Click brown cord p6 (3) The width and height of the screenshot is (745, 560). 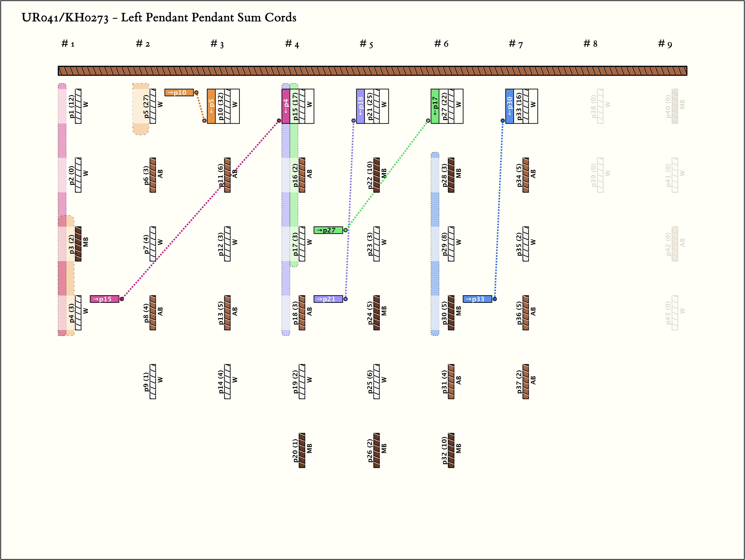(153, 175)
